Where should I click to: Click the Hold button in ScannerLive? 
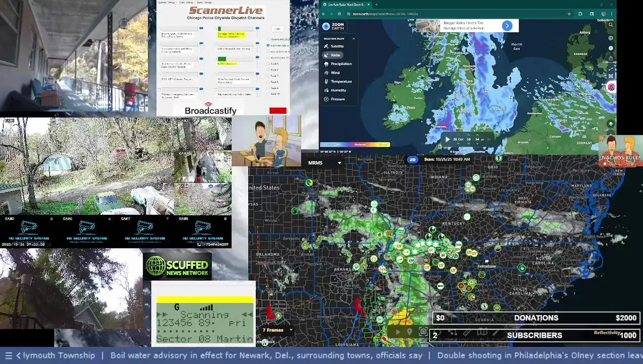click(x=277, y=29)
